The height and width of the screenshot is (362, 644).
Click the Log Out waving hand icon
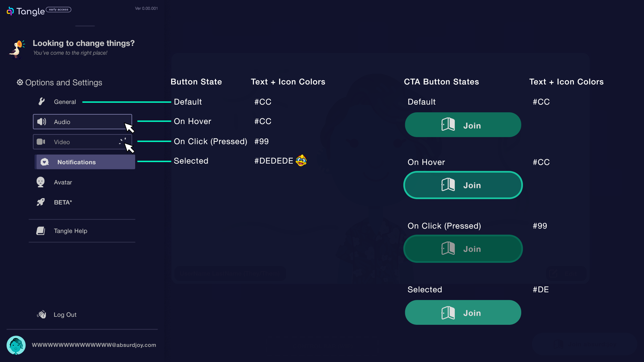click(x=42, y=314)
